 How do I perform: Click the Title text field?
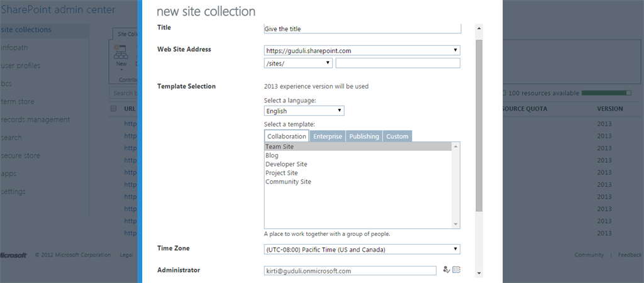[362, 29]
